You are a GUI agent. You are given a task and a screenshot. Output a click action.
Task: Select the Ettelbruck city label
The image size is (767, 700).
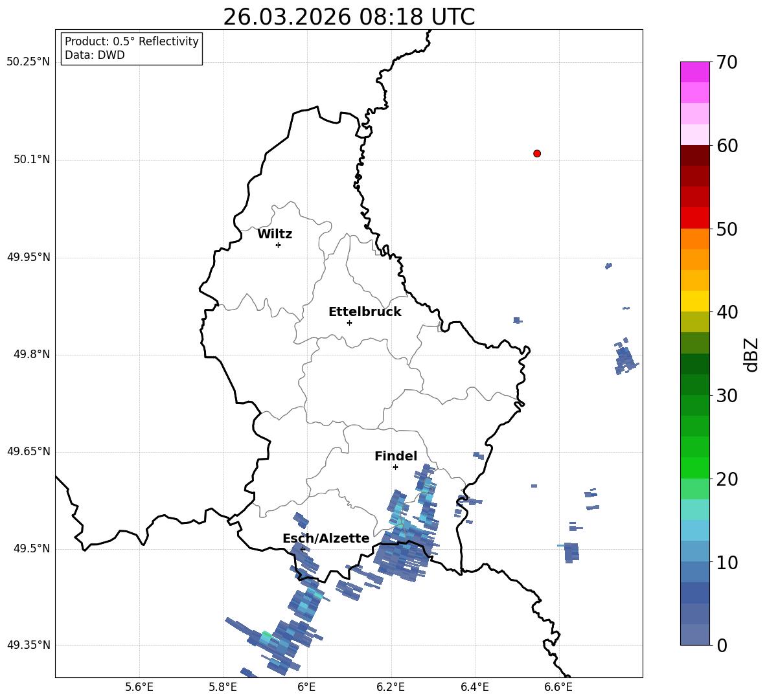365,312
